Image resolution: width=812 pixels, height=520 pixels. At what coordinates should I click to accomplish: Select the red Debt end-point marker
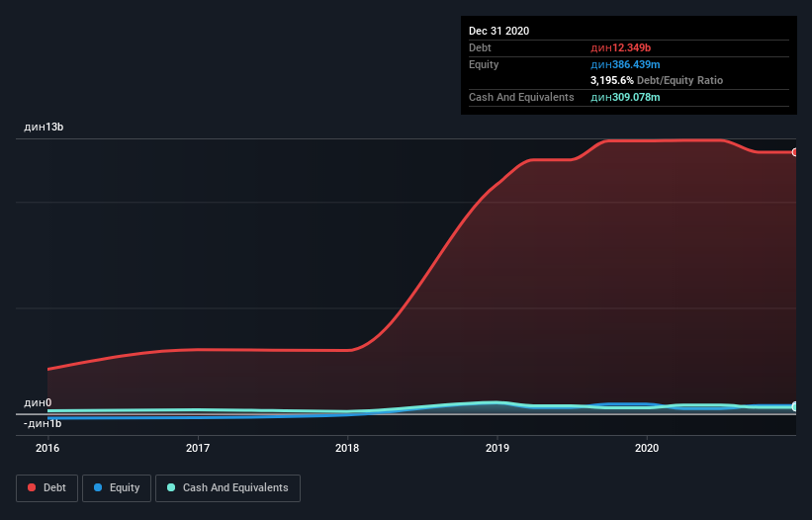[x=795, y=152]
